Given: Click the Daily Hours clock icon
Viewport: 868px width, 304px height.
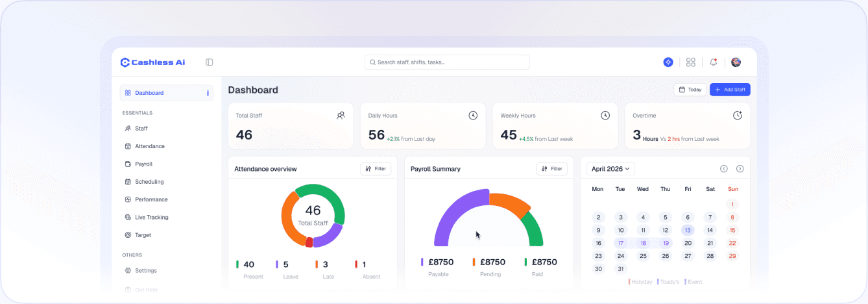Looking at the screenshot, I should [473, 116].
